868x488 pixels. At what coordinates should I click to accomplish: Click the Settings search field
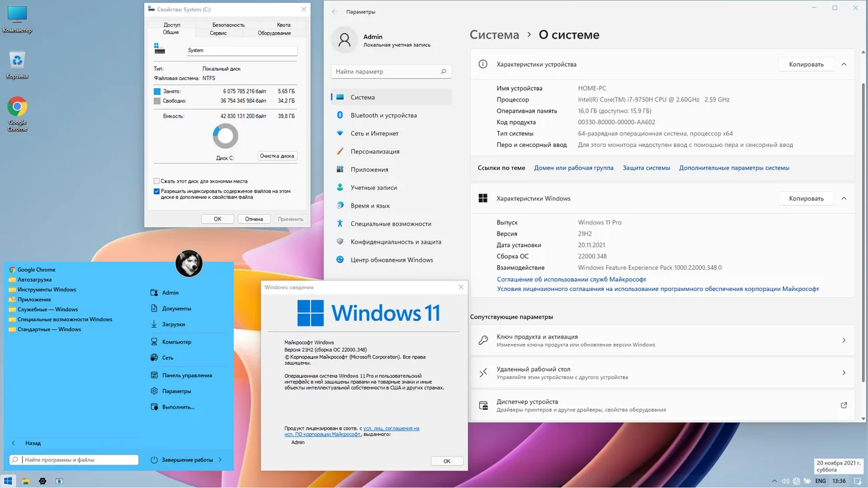391,71
